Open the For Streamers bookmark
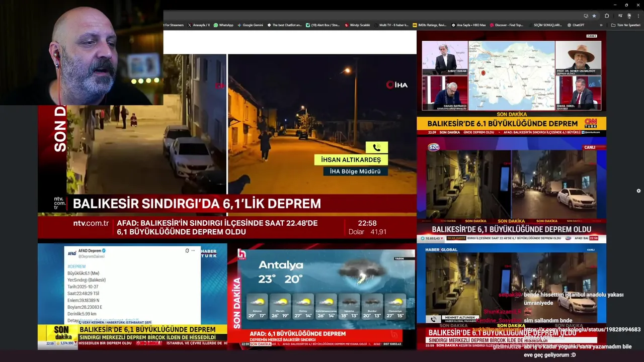The width and height of the screenshot is (644, 362). pos(174,25)
